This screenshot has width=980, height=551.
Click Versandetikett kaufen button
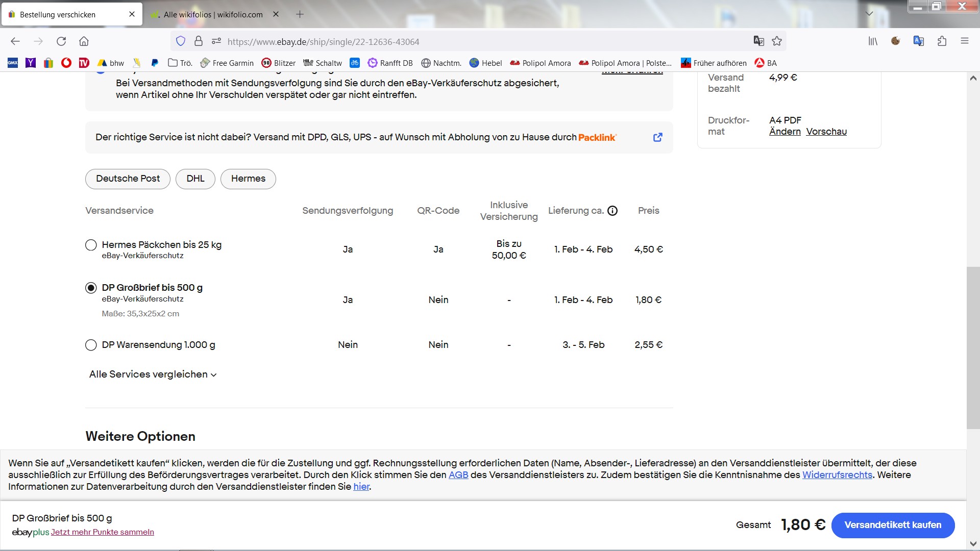892,525
